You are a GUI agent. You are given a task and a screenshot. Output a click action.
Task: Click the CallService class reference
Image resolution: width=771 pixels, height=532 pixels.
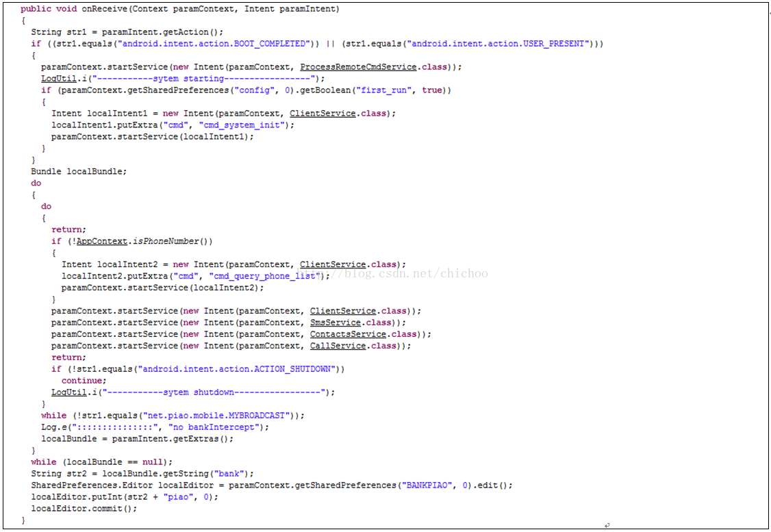[338, 346]
